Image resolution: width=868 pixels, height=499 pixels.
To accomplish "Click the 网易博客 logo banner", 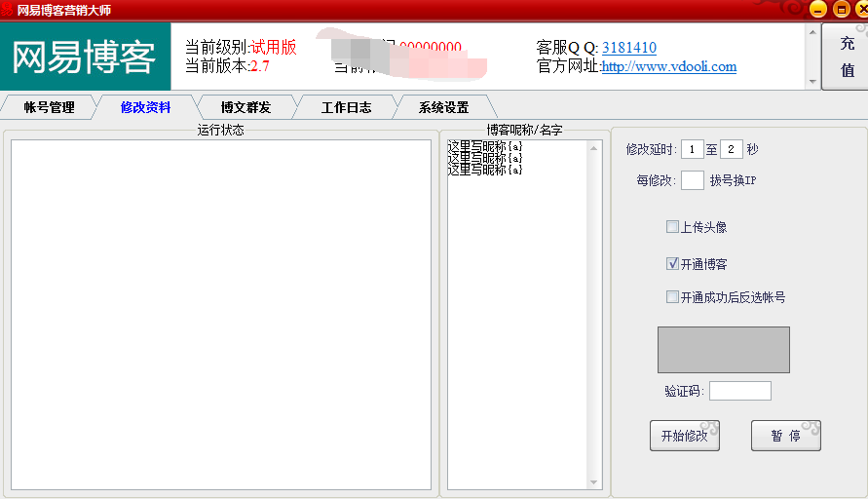I will [86, 57].
